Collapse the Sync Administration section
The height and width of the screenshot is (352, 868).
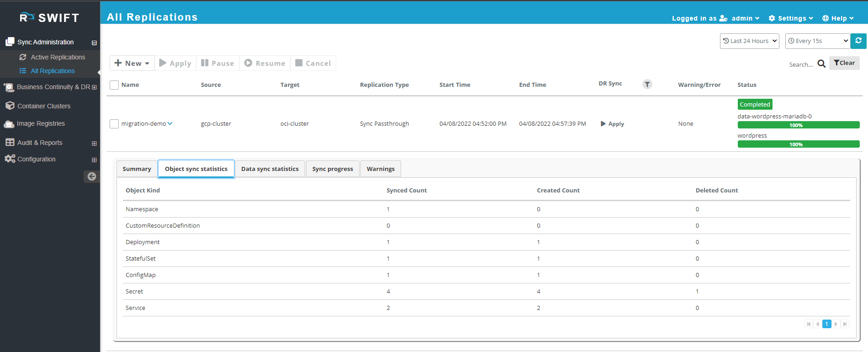pyautogui.click(x=94, y=43)
